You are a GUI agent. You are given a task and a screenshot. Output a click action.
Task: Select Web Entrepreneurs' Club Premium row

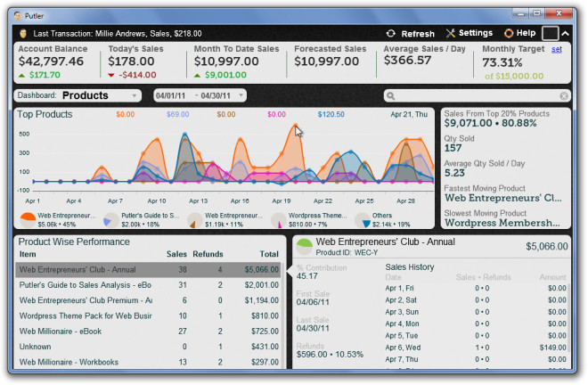point(148,300)
